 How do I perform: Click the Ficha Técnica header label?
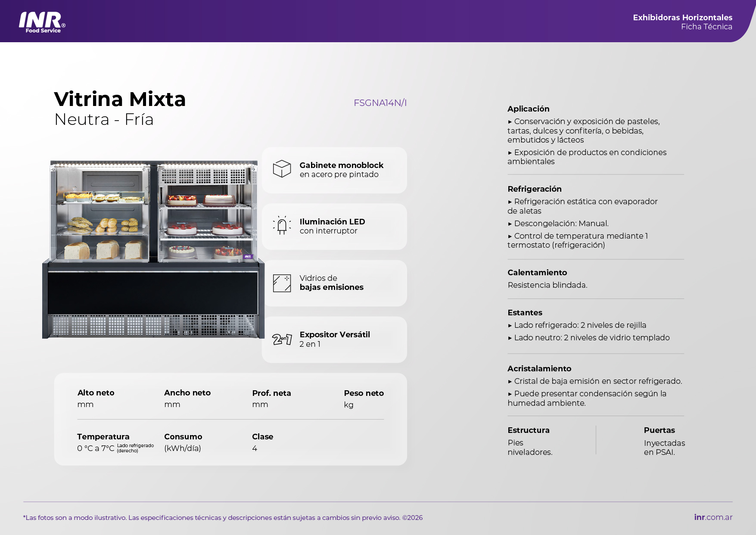coord(706,27)
